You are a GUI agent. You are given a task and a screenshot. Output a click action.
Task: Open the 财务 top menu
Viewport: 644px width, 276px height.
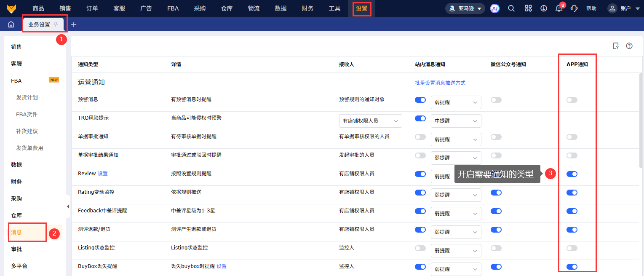307,8
